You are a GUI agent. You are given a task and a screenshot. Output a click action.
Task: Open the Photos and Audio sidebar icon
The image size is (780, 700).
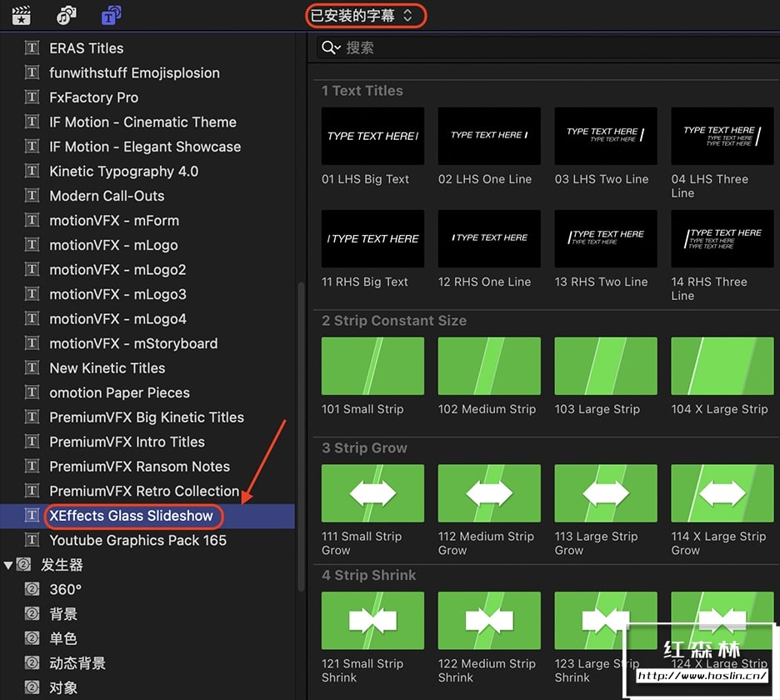point(66,16)
